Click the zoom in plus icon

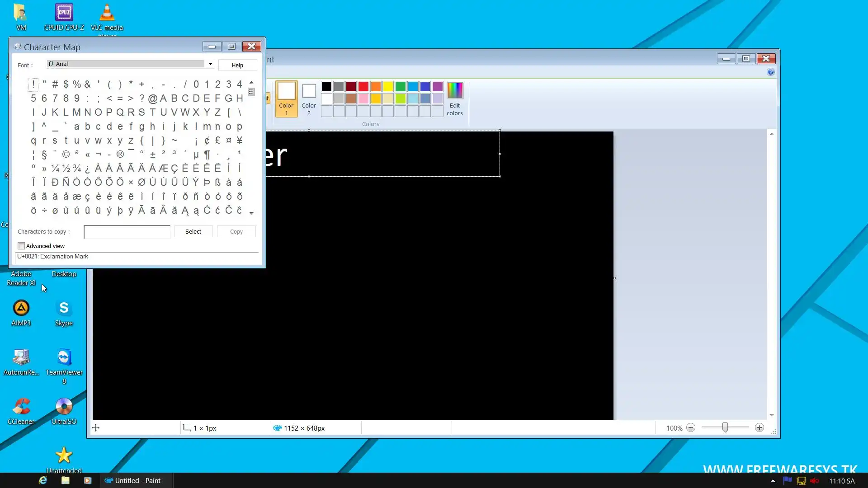(x=759, y=428)
